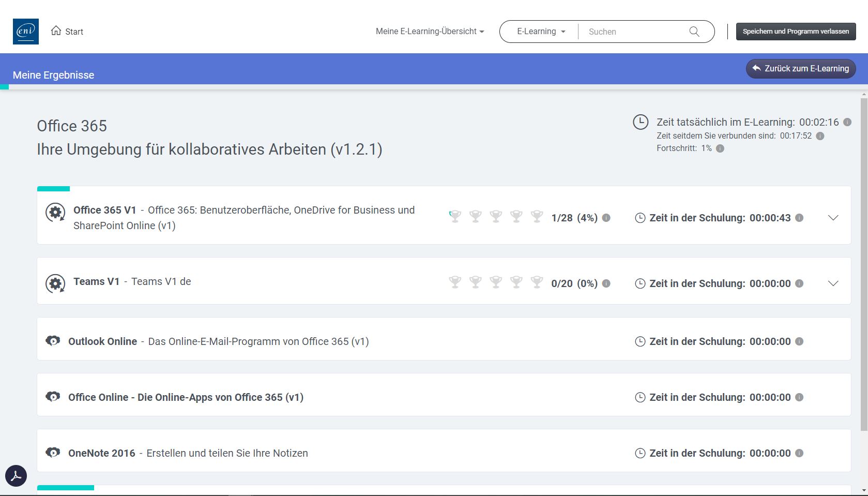Image resolution: width=868 pixels, height=496 pixels.
Task: Info icon for Zeit tatsächlich im E-Learning
Action: pos(847,122)
